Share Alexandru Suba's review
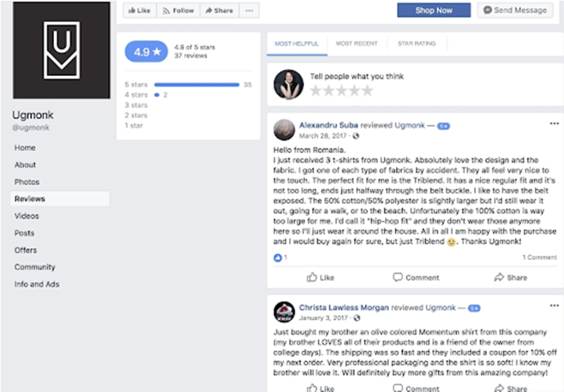 click(x=510, y=277)
